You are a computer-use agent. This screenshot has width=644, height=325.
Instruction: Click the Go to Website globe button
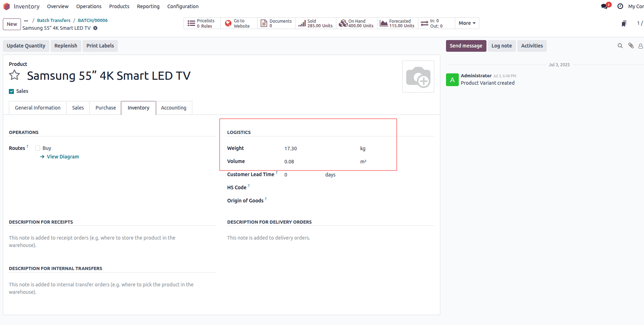[x=238, y=23]
